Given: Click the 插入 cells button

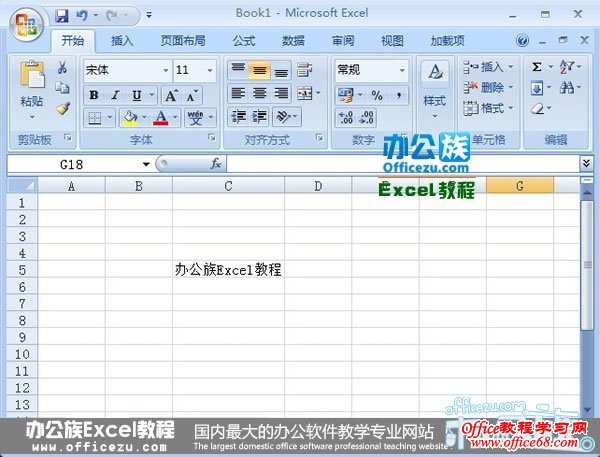Looking at the screenshot, I should coord(488,67).
